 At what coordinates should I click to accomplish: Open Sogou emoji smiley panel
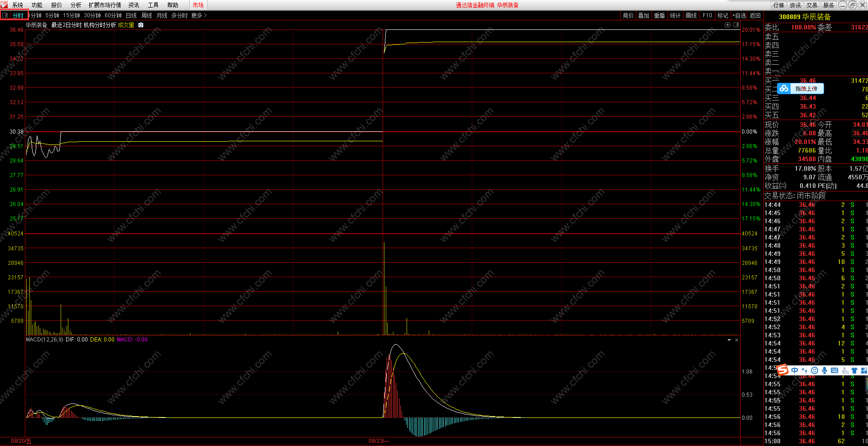click(815, 370)
